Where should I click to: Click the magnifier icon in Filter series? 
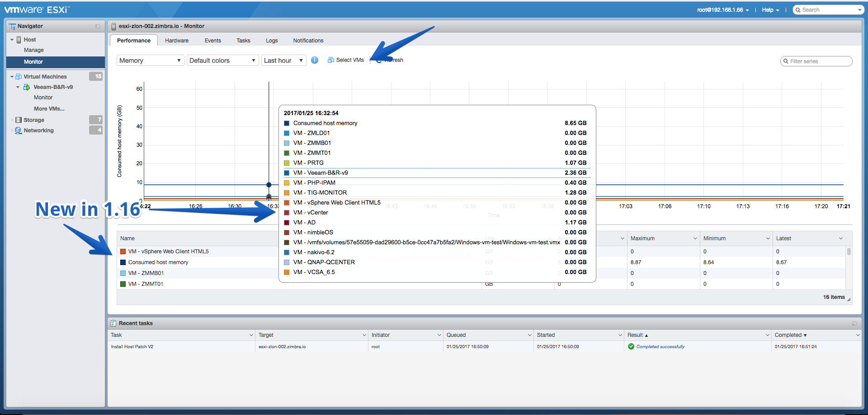786,61
